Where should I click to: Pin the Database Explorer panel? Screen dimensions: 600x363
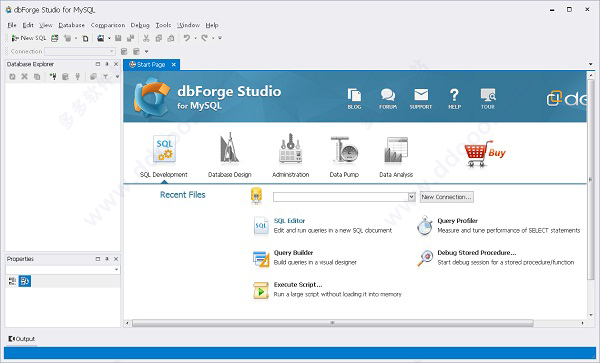click(x=107, y=64)
